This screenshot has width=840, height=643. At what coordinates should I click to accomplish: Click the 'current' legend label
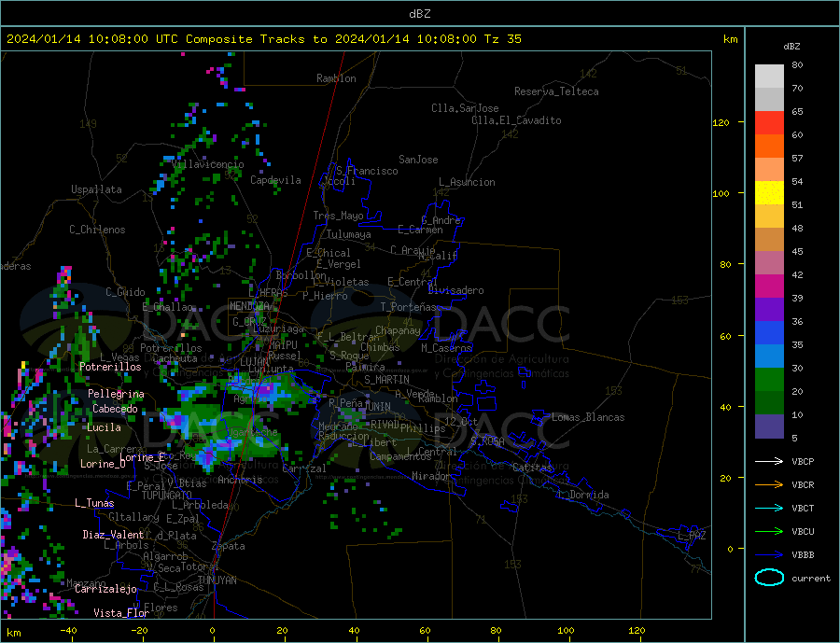coord(811,579)
